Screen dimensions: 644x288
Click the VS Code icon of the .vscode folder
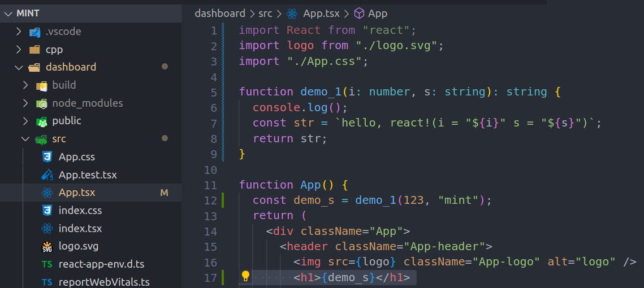pyautogui.click(x=34, y=32)
